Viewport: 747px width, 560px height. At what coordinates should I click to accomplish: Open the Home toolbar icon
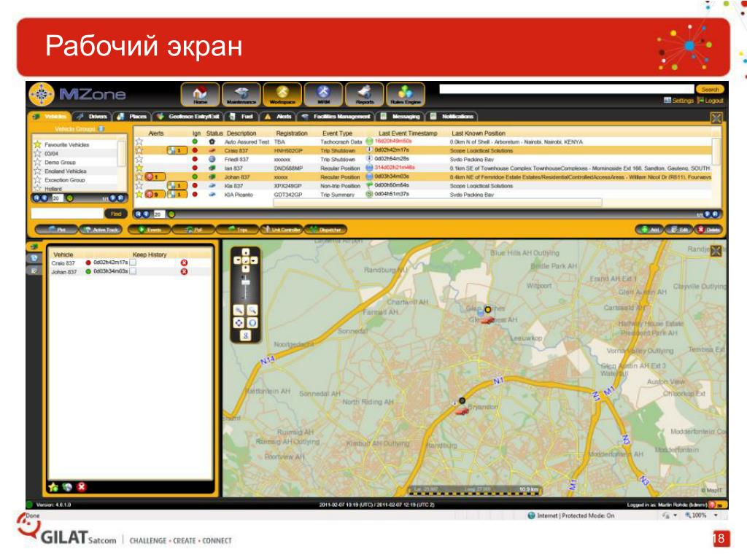200,94
